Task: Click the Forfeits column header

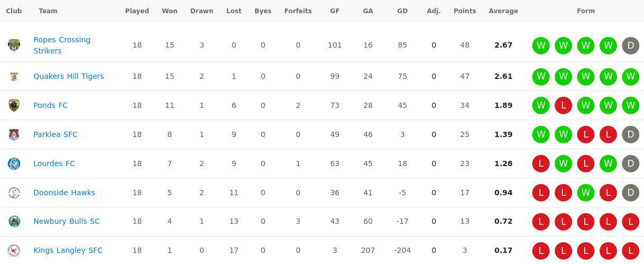Action: pyautogui.click(x=298, y=11)
